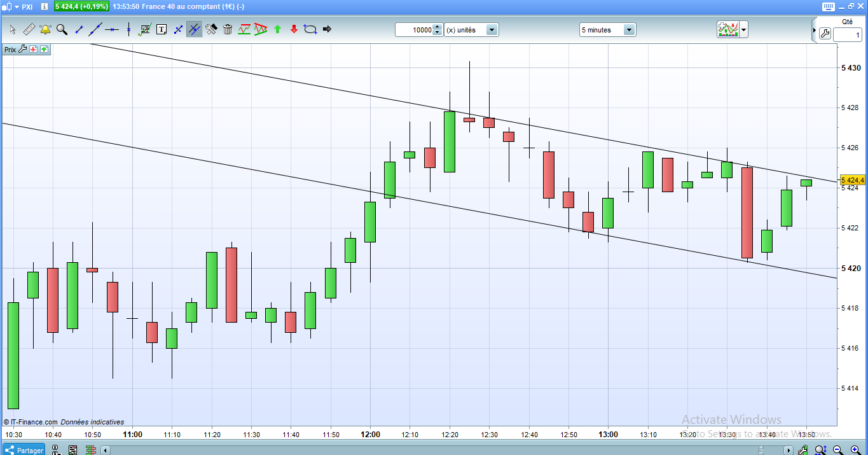Click the add indicator chart icon

point(727,29)
